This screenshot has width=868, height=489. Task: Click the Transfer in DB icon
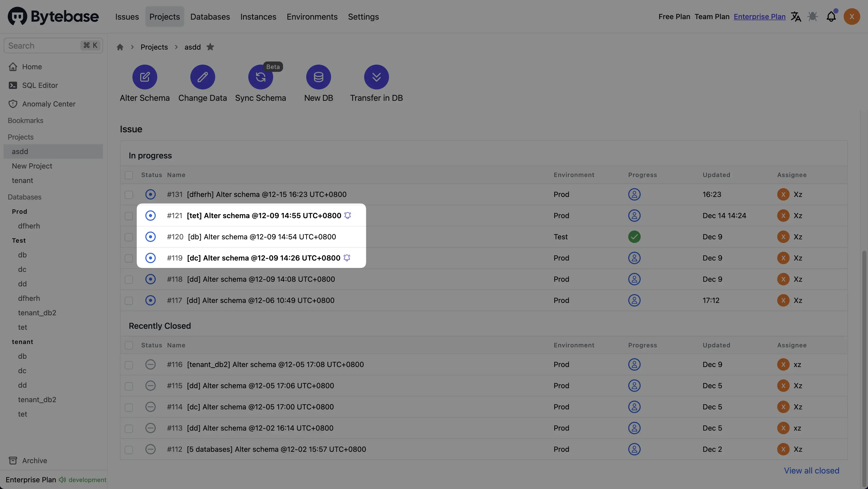376,77
